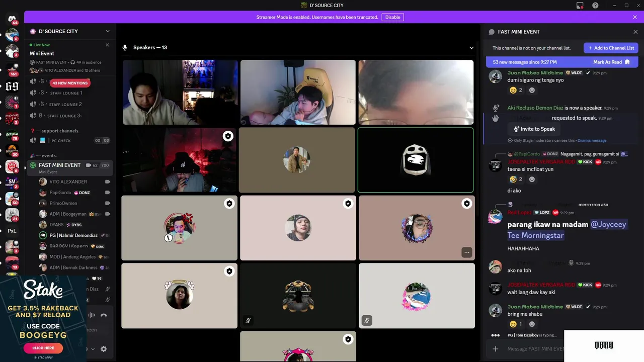
Task: Click moderator badge on glasses avatar tile
Action: 467,204
